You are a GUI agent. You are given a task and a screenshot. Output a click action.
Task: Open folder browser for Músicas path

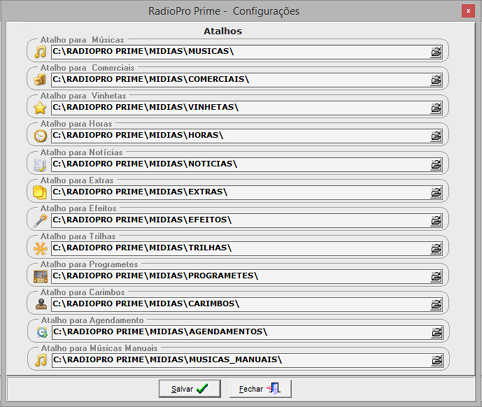click(436, 52)
